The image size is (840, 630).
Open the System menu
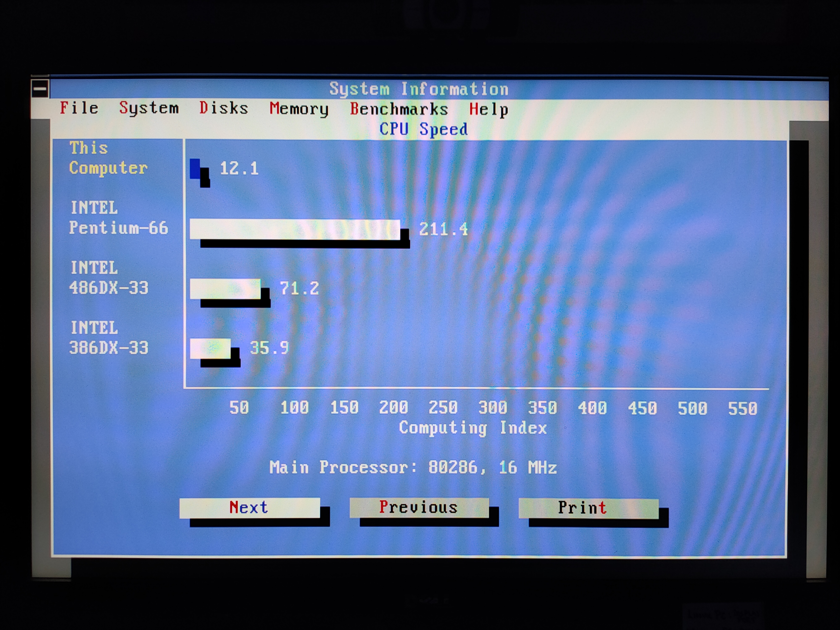click(x=149, y=108)
